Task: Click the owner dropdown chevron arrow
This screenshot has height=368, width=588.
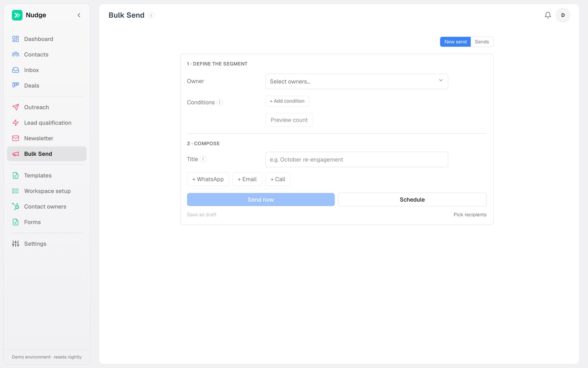Action: click(441, 80)
